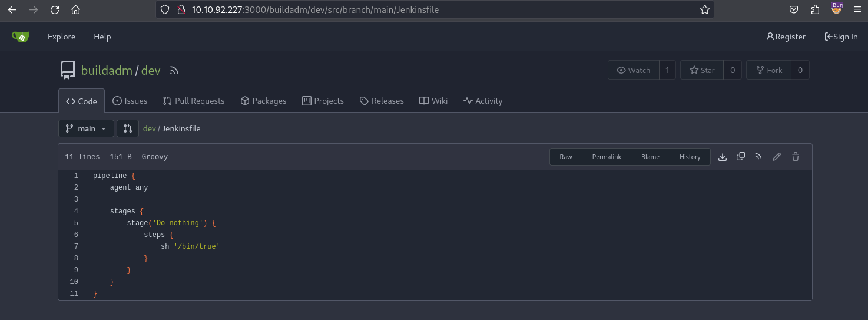The height and width of the screenshot is (320, 868).
Task: Open the Wiki tab
Action: click(x=433, y=101)
